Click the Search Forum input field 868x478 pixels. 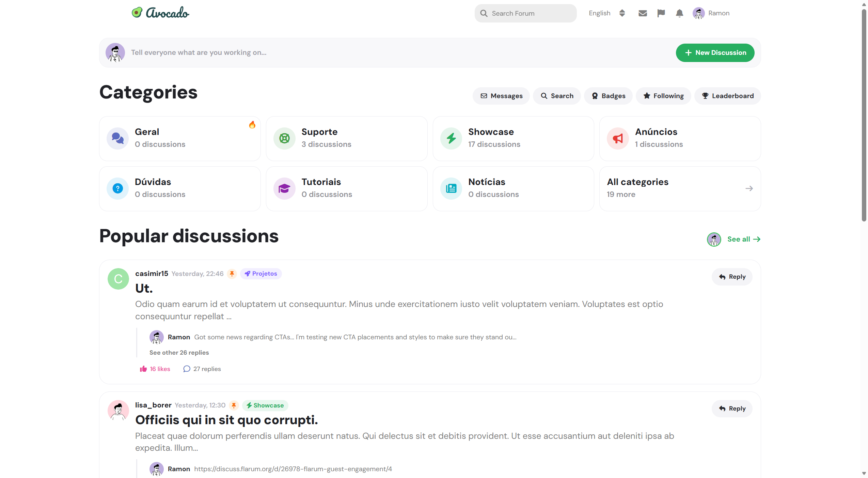point(525,13)
